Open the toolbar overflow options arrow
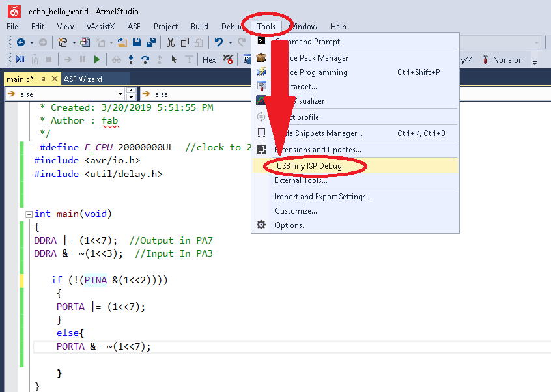This screenshot has height=392, width=551. click(x=535, y=63)
